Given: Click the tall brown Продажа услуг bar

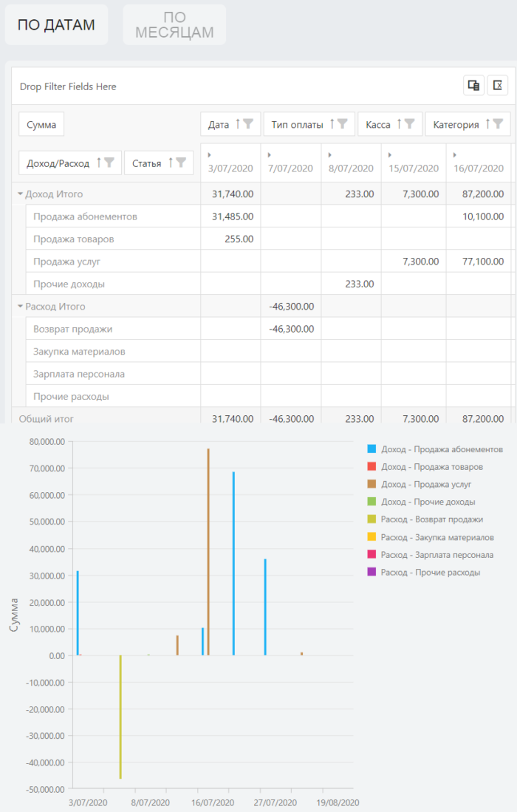Looking at the screenshot, I should point(208,552).
